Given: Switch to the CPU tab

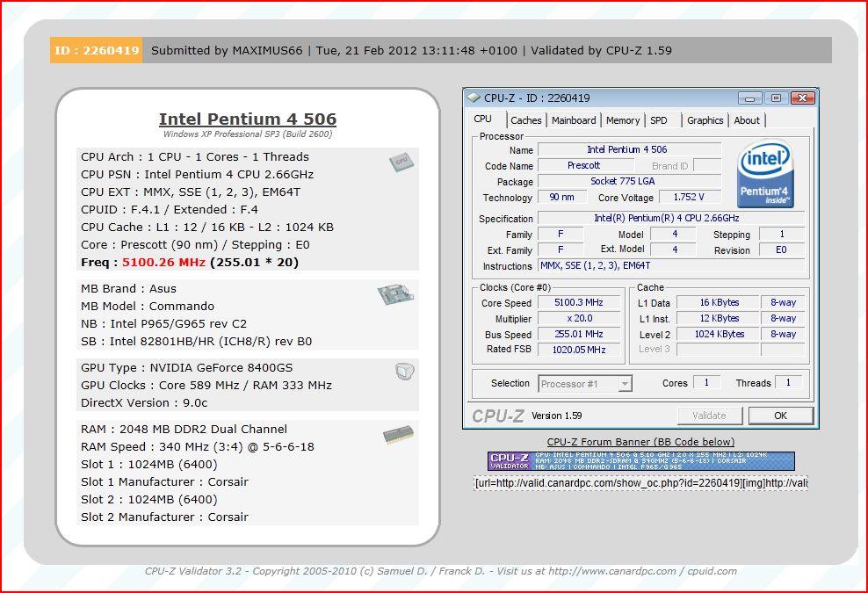Looking at the screenshot, I should (x=482, y=119).
